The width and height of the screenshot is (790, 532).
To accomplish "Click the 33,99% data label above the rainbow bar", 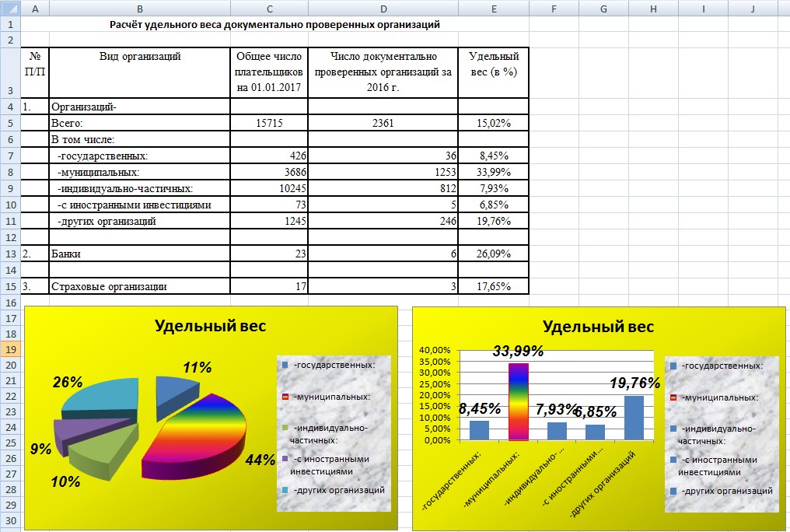I will 518,351.
